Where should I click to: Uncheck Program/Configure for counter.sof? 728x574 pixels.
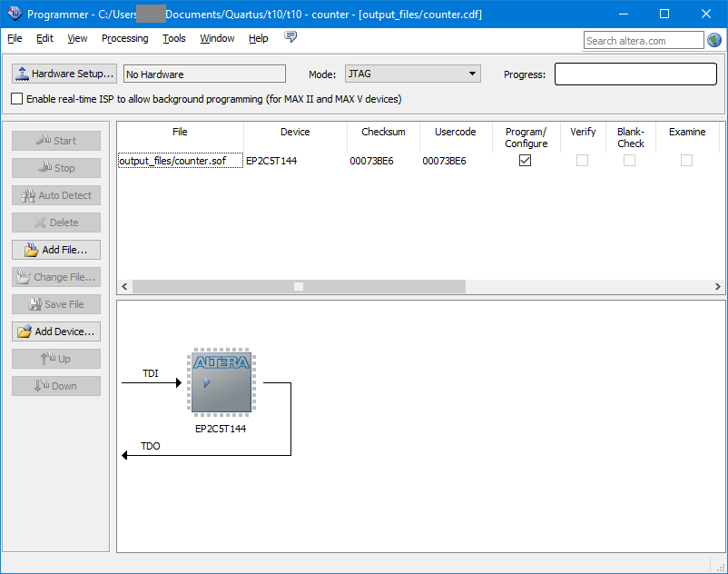coord(525,160)
